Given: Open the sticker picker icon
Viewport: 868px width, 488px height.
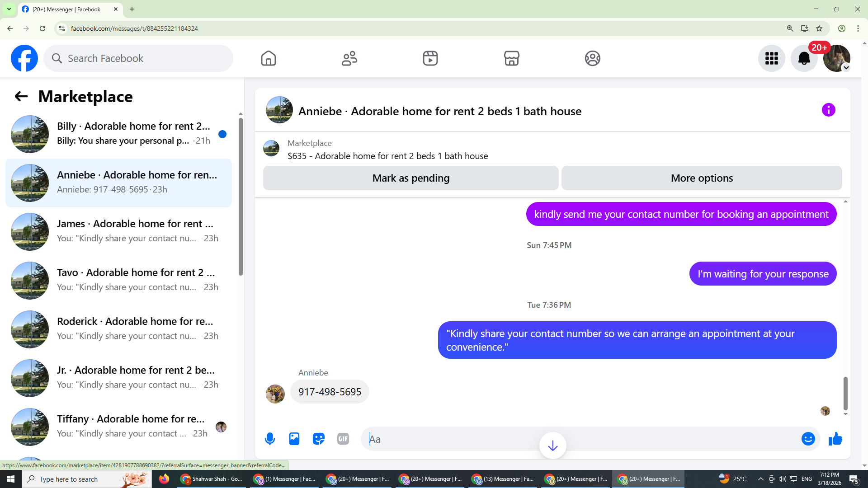Looking at the screenshot, I should pyautogui.click(x=319, y=439).
